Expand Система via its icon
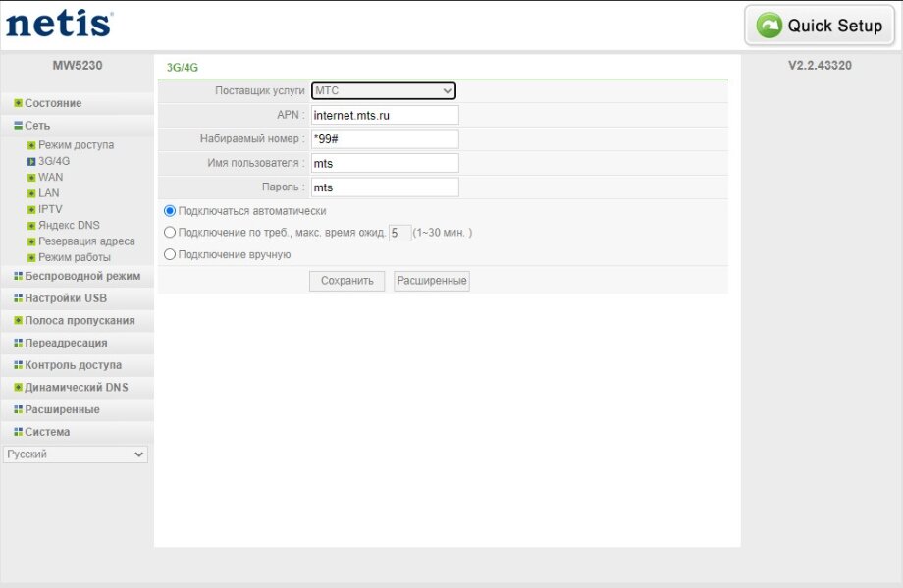903x588 pixels. coord(19,432)
